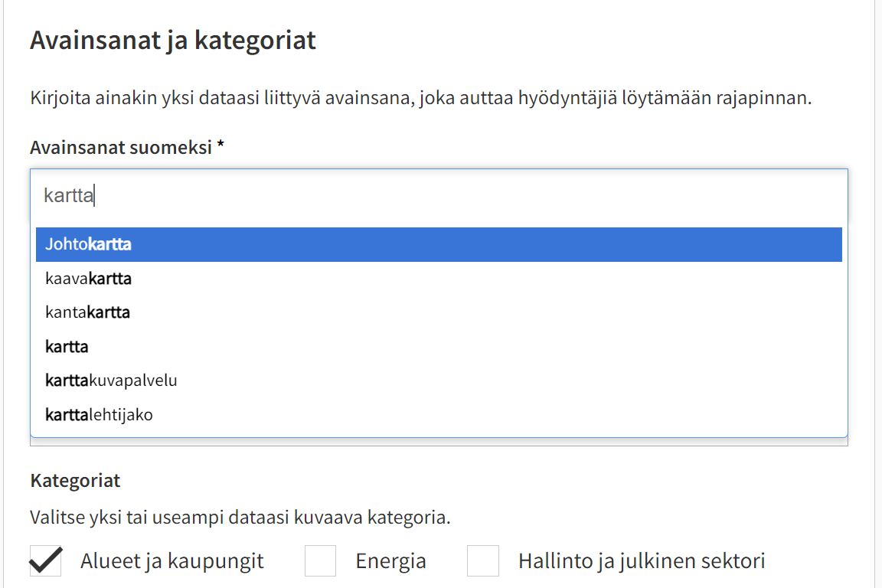
Task: Click the 'Alueet ja kaupungit' label text
Action: click(x=171, y=561)
